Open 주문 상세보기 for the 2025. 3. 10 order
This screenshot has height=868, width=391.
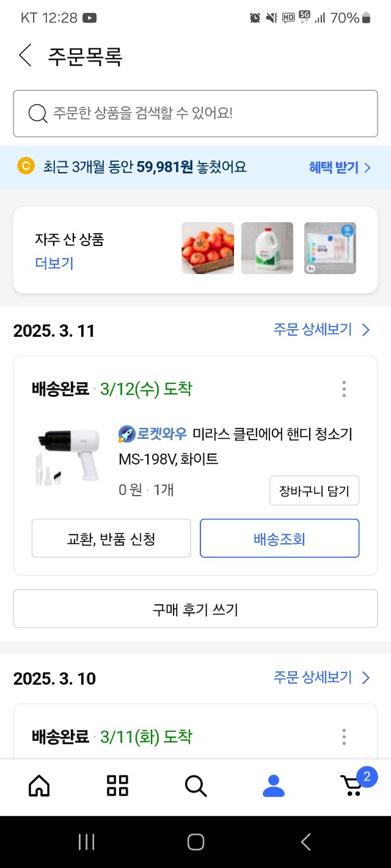[321, 678]
